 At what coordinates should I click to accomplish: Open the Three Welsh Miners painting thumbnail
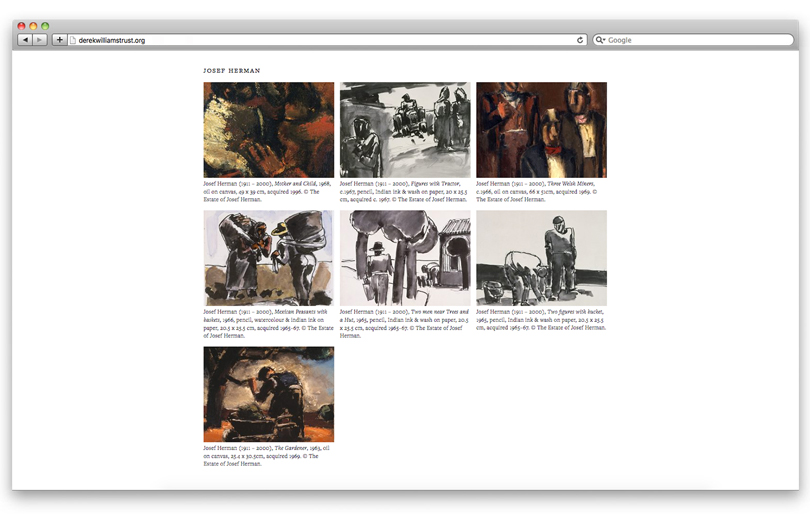(x=541, y=130)
